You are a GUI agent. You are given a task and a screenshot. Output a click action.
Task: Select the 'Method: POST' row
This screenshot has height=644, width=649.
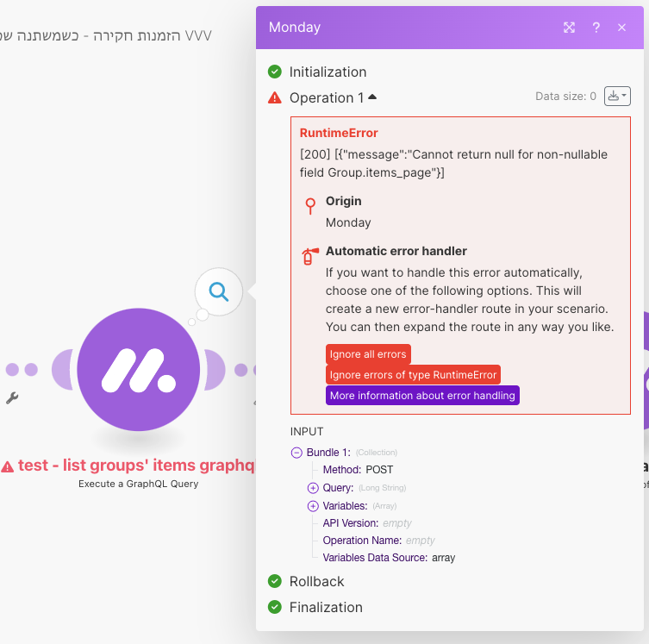358,470
